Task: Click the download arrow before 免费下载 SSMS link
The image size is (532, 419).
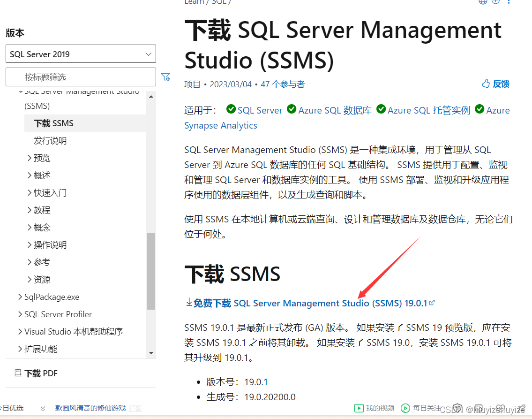Action: pyautogui.click(x=189, y=302)
